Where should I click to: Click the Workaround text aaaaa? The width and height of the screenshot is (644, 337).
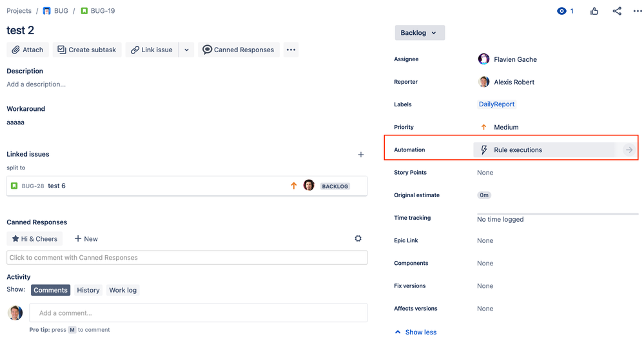(x=15, y=122)
